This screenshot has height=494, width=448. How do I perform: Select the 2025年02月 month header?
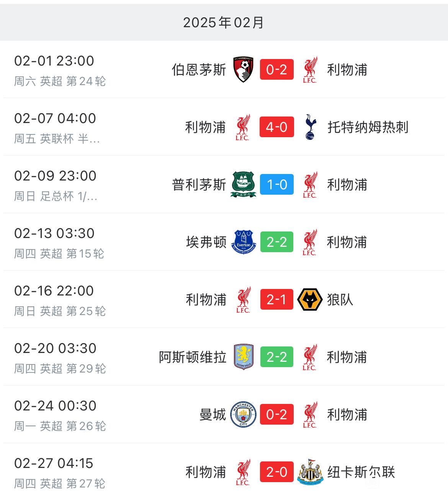tap(224, 22)
